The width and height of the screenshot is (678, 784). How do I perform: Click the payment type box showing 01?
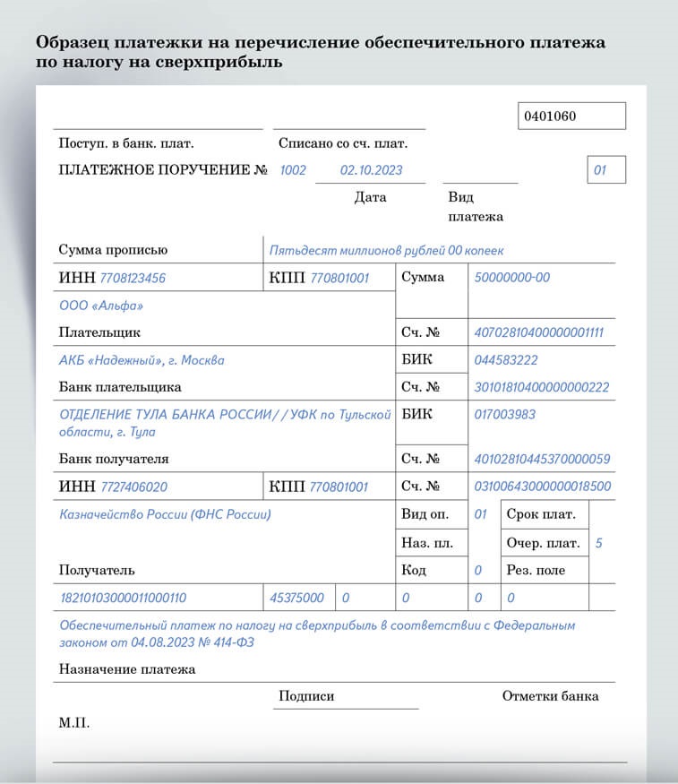pos(606,170)
